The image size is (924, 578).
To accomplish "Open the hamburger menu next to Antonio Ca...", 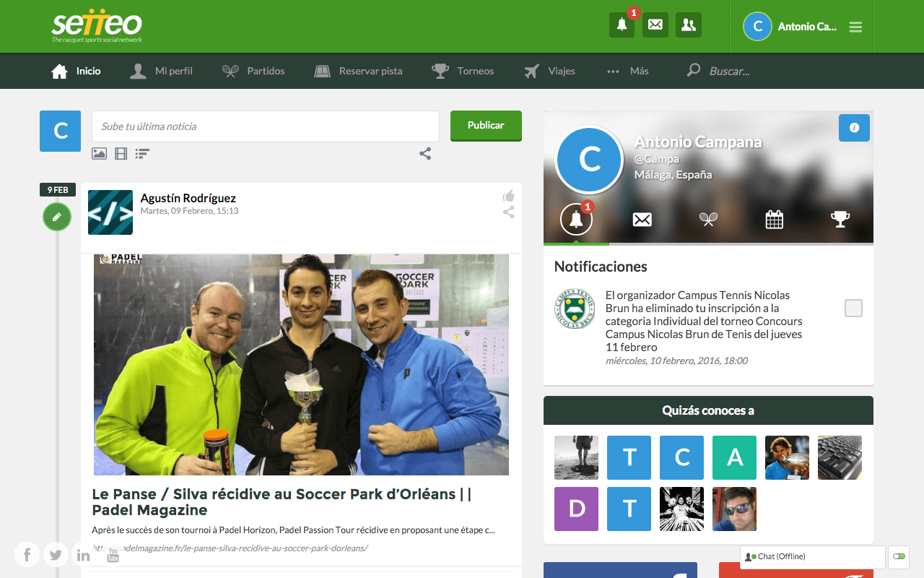I will click(855, 27).
